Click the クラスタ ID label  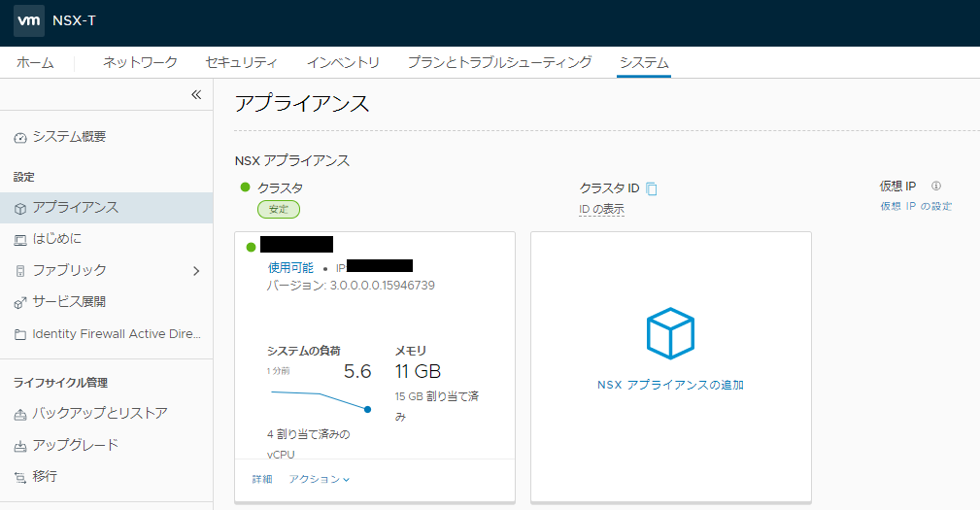[x=609, y=188]
